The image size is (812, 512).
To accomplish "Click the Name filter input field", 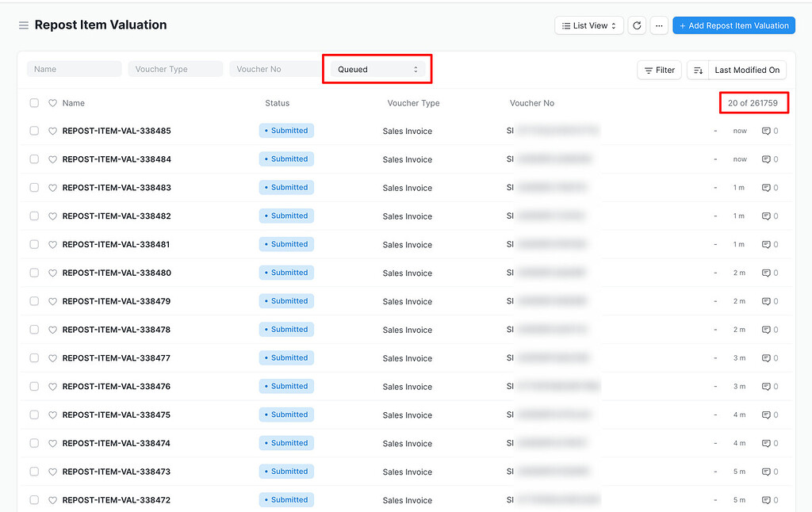I will (x=73, y=69).
